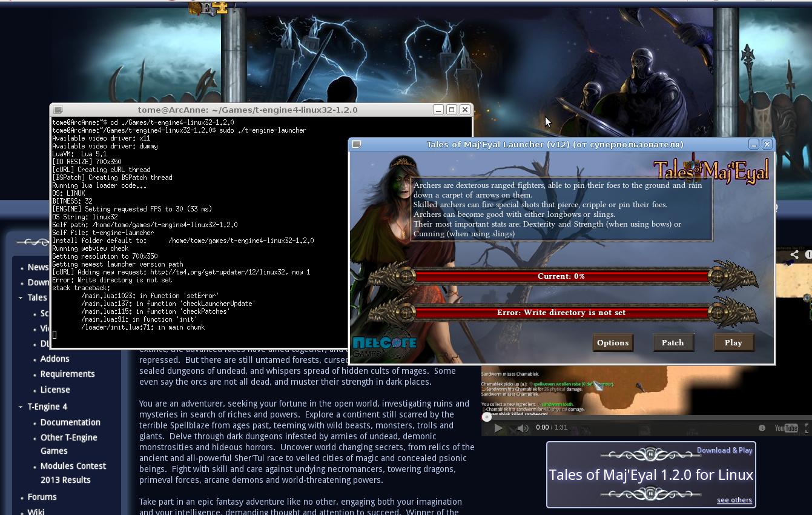Screen dimensions: 812x515
Task: Click the Patch button in the launcher
Action: click(x=673, y=342)
